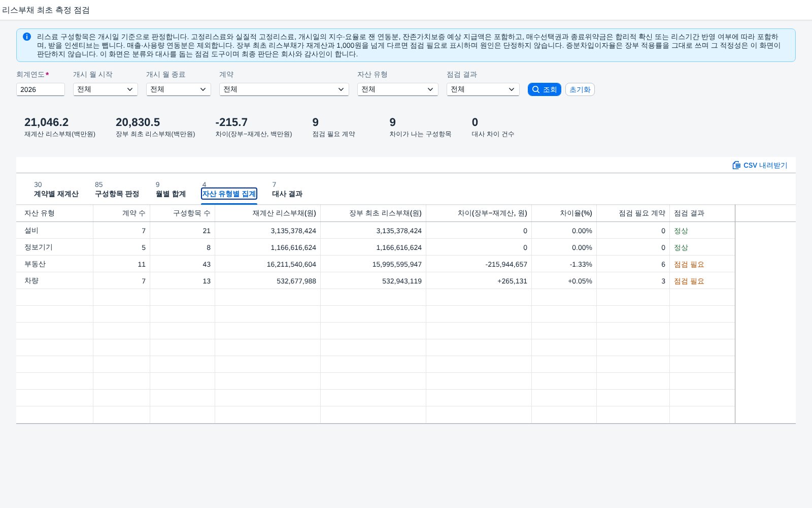Select the 차량 row cell
Viewport: 812px width, 508px height.
pyautogui.click(x=55, y=281)
